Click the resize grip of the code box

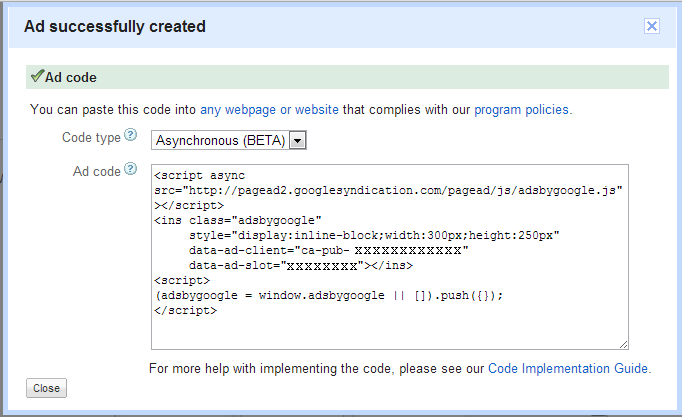pyautogui.click(x=623, y=342)
